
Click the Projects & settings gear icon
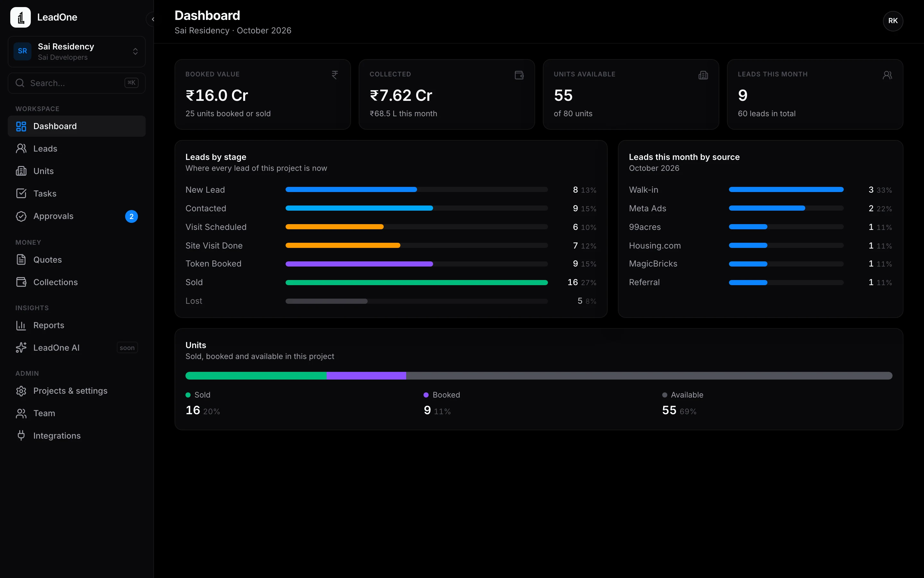(x=21, y=391)
